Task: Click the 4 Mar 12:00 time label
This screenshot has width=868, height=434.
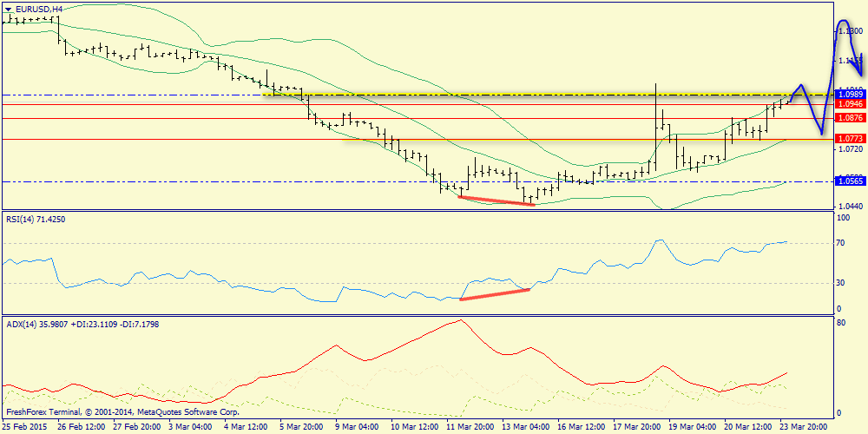Action: (x=247, y=427)
